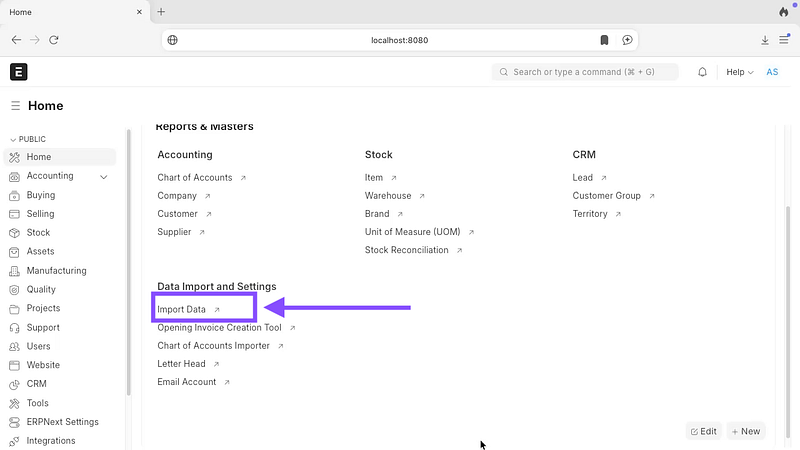Screen dimensions: 800x450
Task: Click the search or command input field
Action: point(585,72)
